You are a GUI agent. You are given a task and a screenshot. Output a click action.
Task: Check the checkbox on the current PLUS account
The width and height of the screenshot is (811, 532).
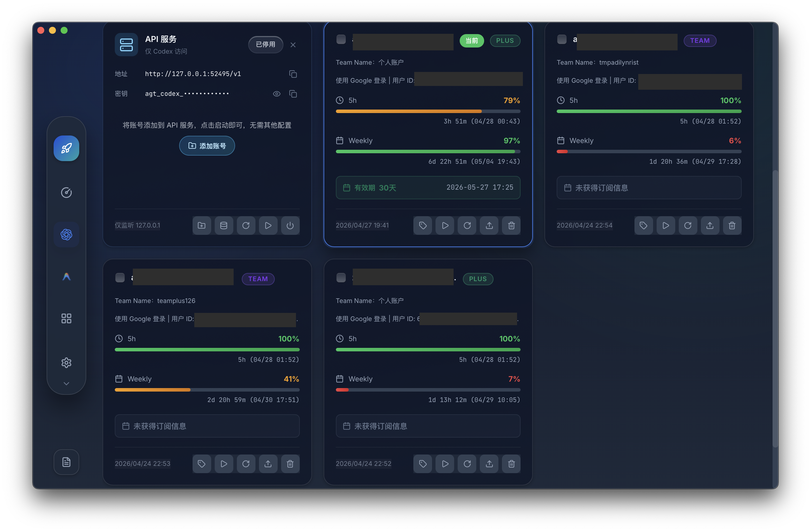point(341,40)
